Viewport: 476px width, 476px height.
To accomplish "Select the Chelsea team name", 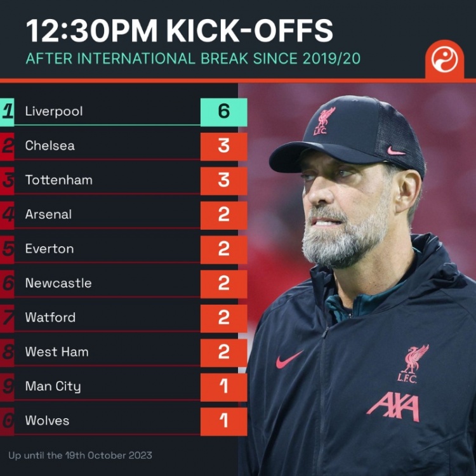I will (x=50, y=146).
